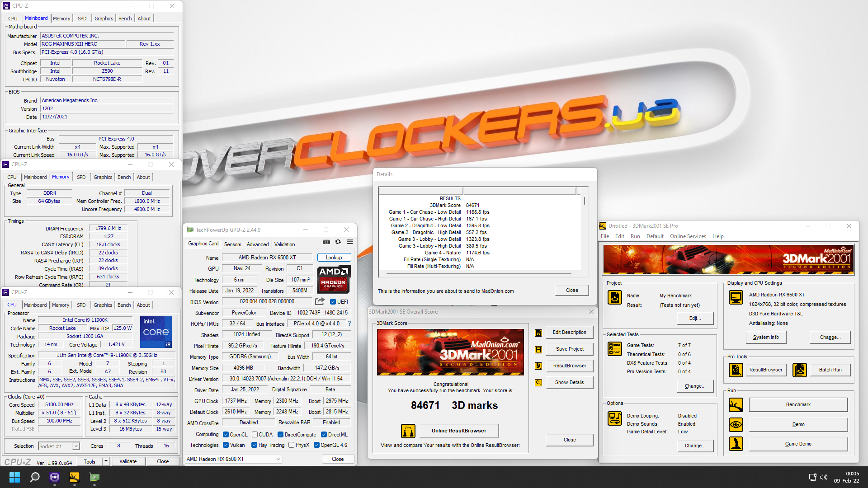868x488 pixels.
Task: Toggle the Ray Tracing checkbox
Action: (254, 445)
